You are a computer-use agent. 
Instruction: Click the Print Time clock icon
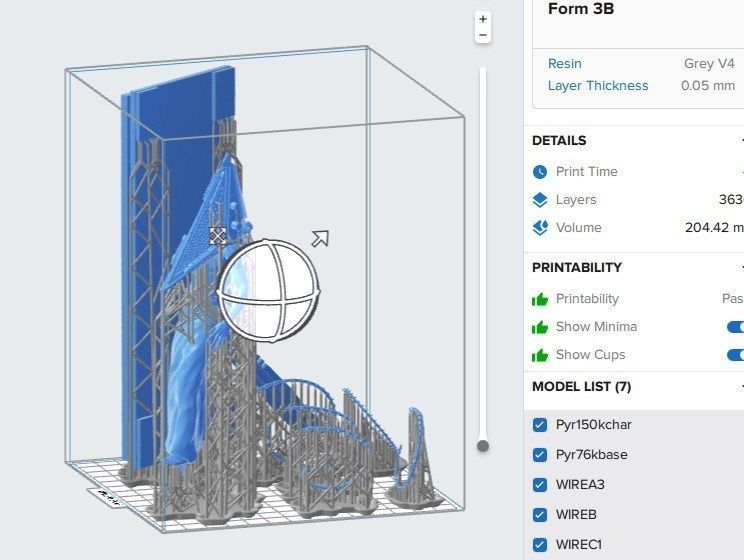(x=540, y=172)
